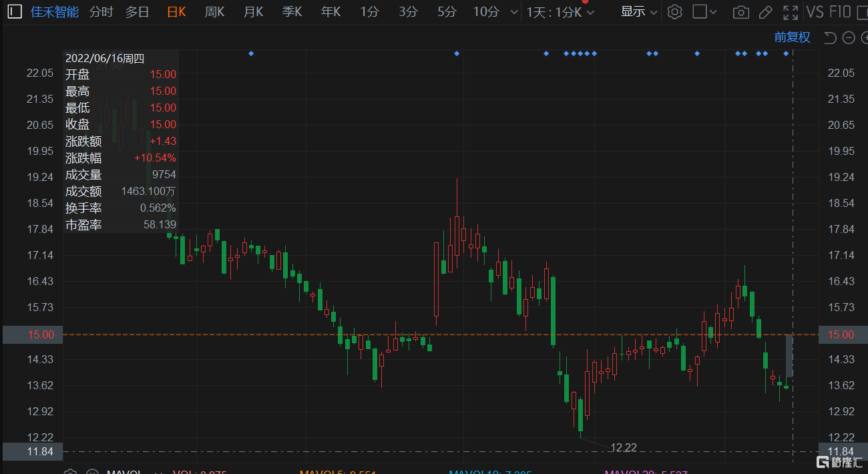Click 19.24 on the right price axis

click(841, 177)
